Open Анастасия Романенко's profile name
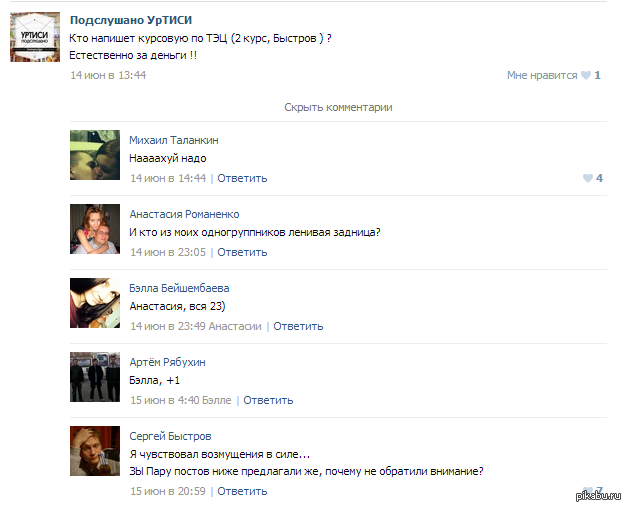The width and height of the screenshot is (626, 507). click(184, 214)
